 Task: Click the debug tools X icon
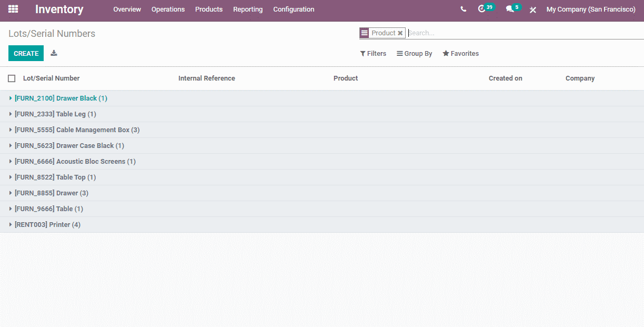[533, 9]
